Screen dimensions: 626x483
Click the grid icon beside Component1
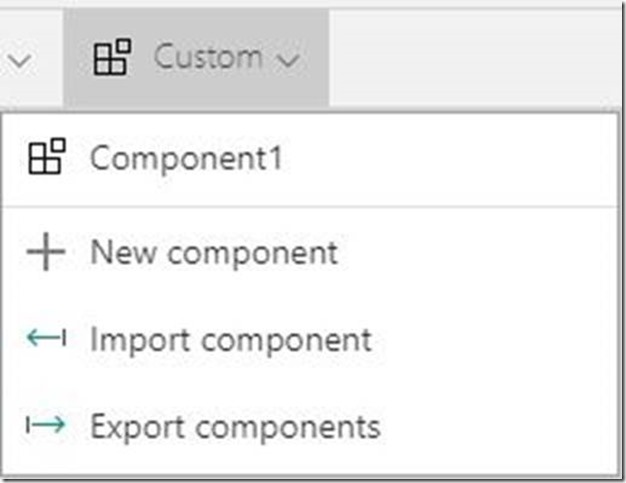(x=46, y=158)
